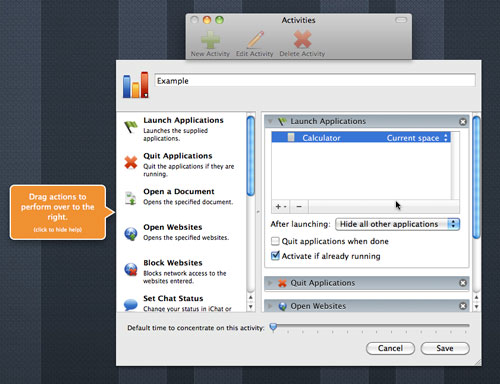
Task: Click the New Activity plus icon
Action: coord(210,40)
